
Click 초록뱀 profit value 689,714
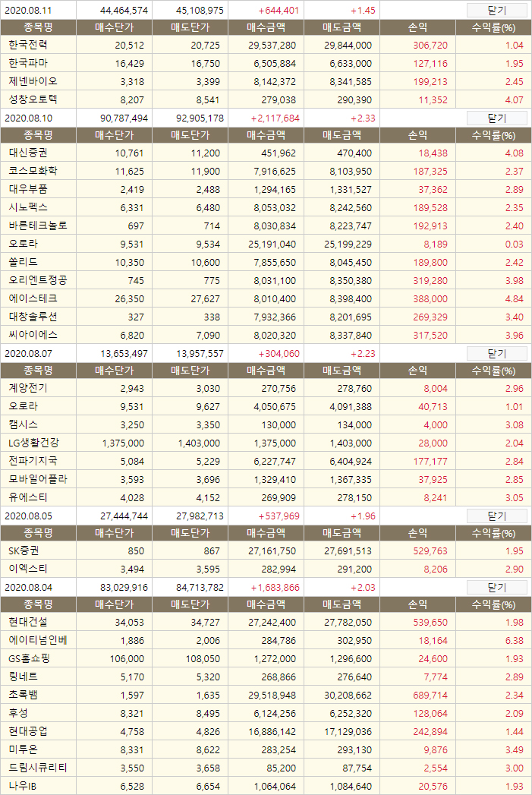click(430, 696)
